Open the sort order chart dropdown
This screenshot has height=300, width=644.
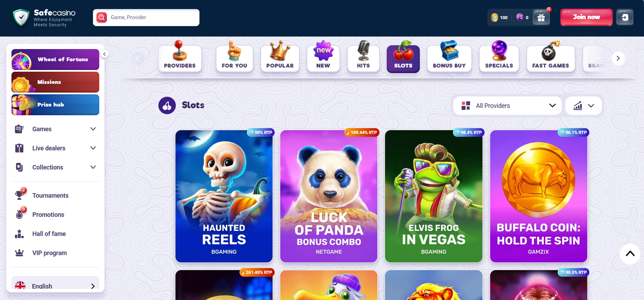[x=583, y=106]
